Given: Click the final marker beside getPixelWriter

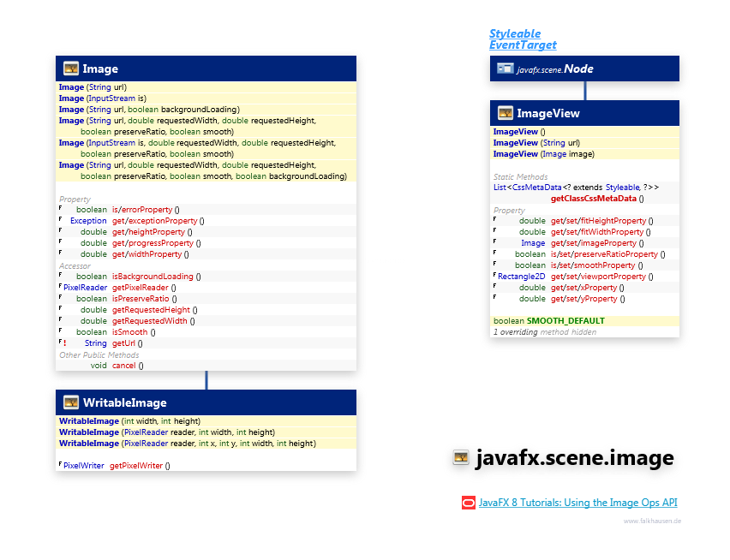Looking at the screenshot, I should (x=60, y=465).
